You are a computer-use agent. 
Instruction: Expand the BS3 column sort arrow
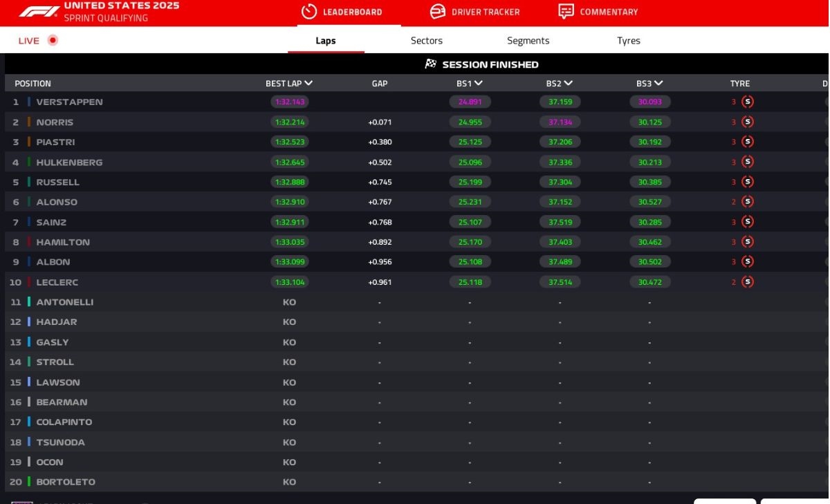(x=658, y=83)
